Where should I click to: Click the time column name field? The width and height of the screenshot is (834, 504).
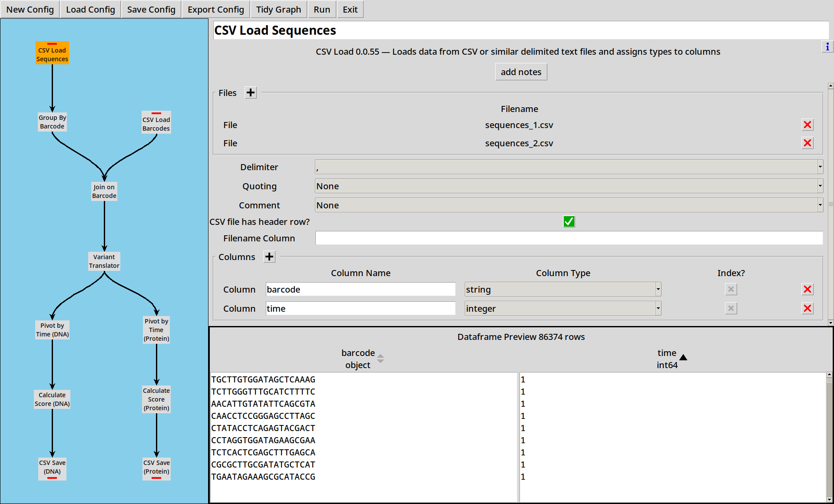coord(361,309)
